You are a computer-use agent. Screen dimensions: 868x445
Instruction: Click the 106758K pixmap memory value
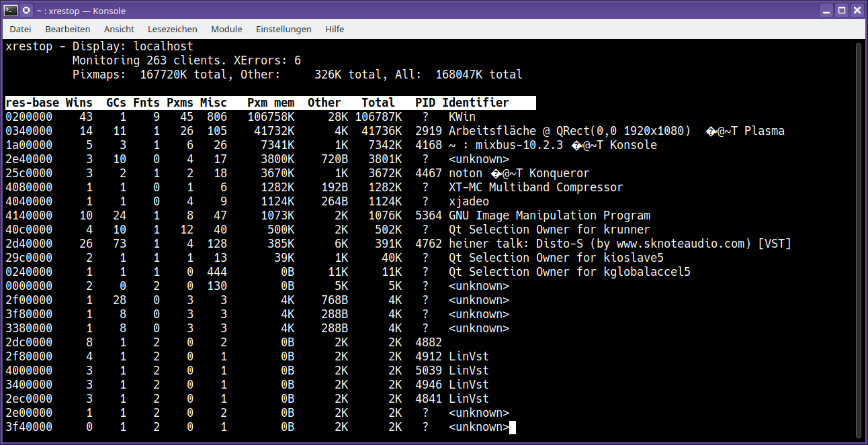coord(271,117)
